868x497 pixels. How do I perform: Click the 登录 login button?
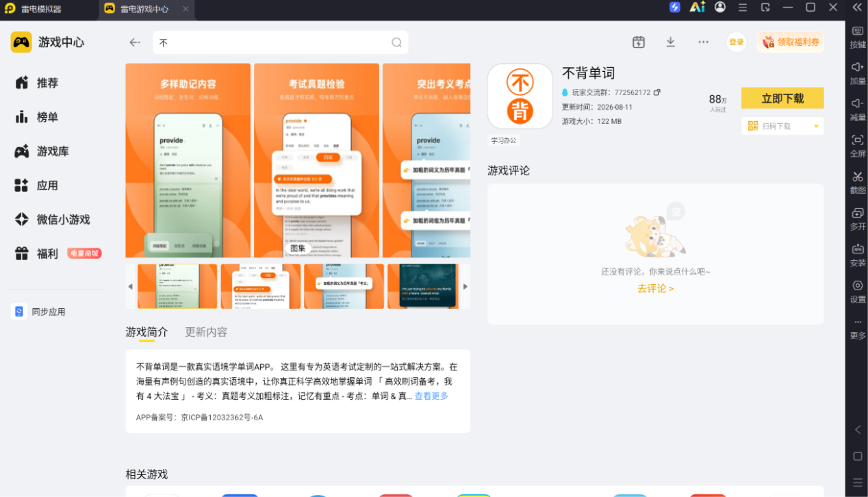[737, 42]
